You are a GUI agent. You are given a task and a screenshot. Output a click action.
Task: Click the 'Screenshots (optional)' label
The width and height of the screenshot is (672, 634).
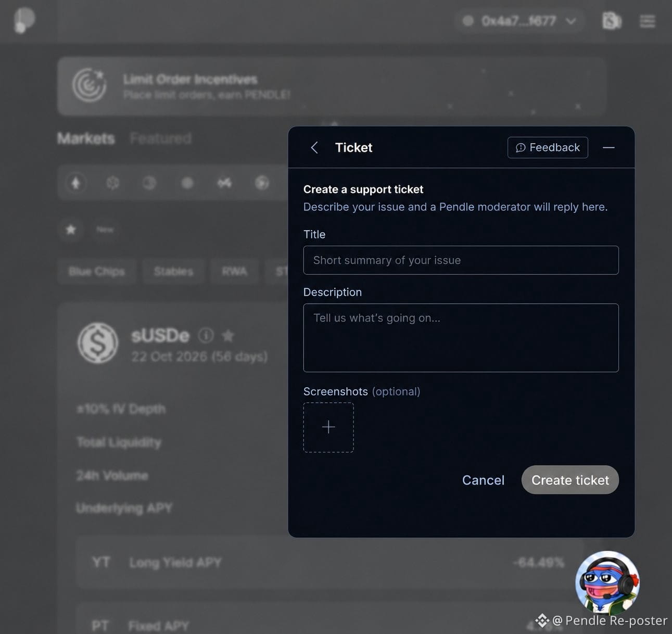[362, 391]
